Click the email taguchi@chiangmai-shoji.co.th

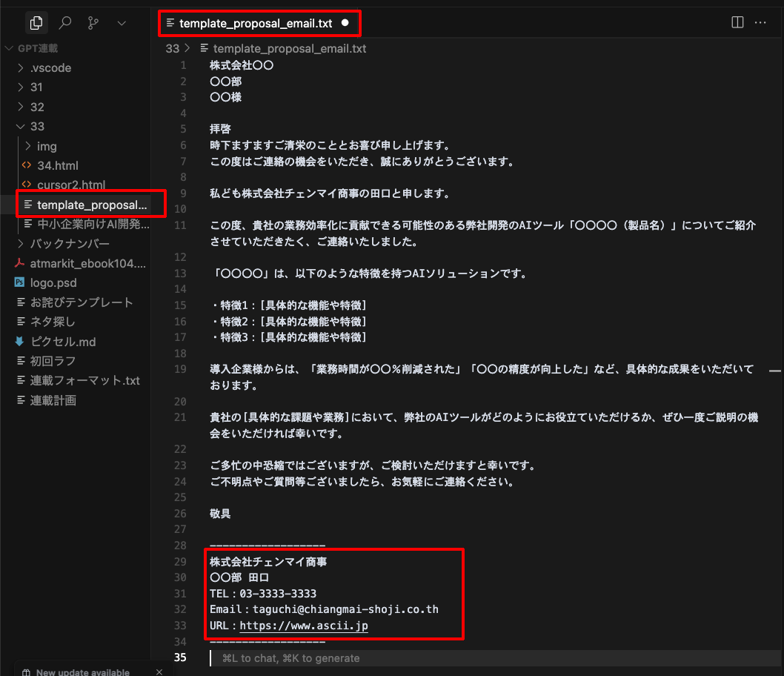(345, 609)
